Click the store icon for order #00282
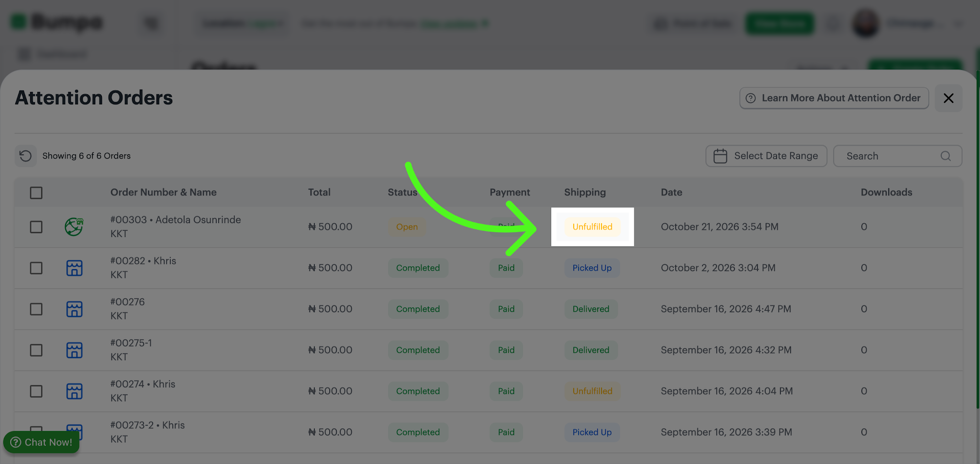 (x=74, y=268)
